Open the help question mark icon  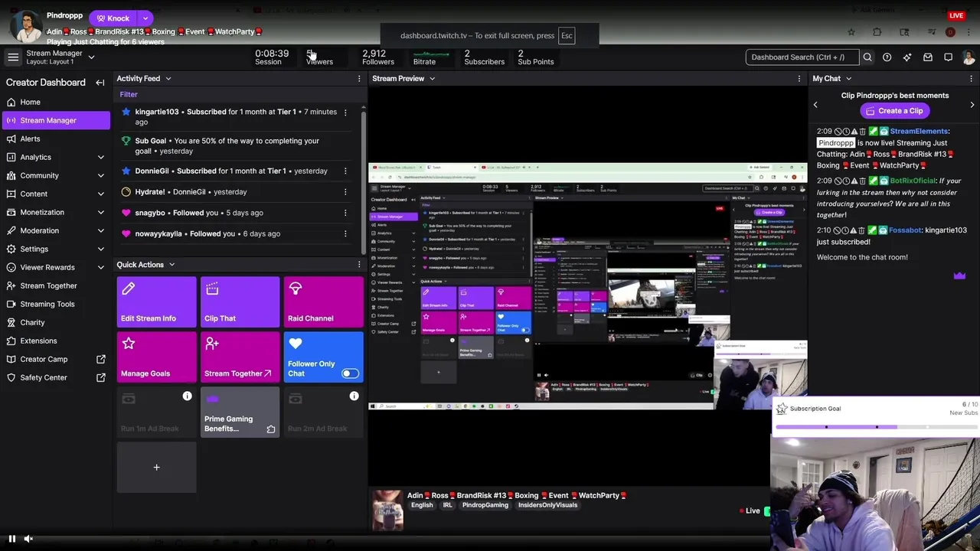click(x=887, y=57)
